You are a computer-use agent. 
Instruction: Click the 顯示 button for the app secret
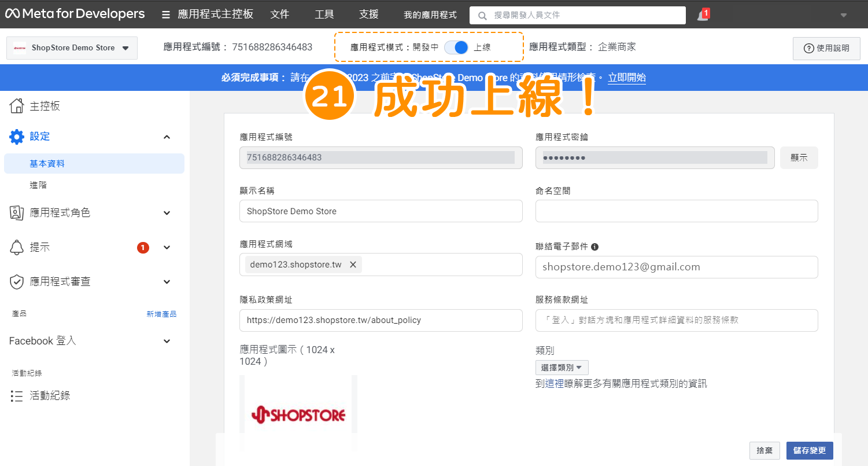(x=799, y=157)
